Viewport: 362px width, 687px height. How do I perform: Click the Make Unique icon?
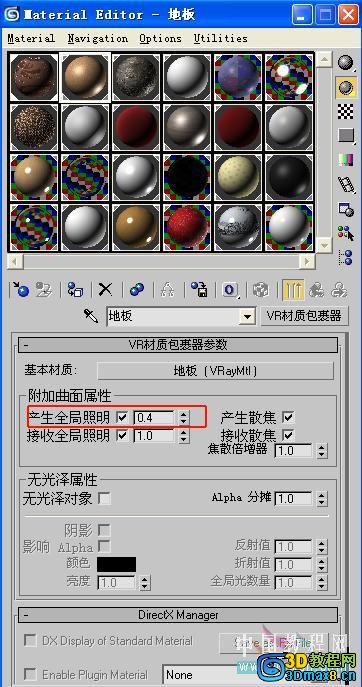(167, 290)
